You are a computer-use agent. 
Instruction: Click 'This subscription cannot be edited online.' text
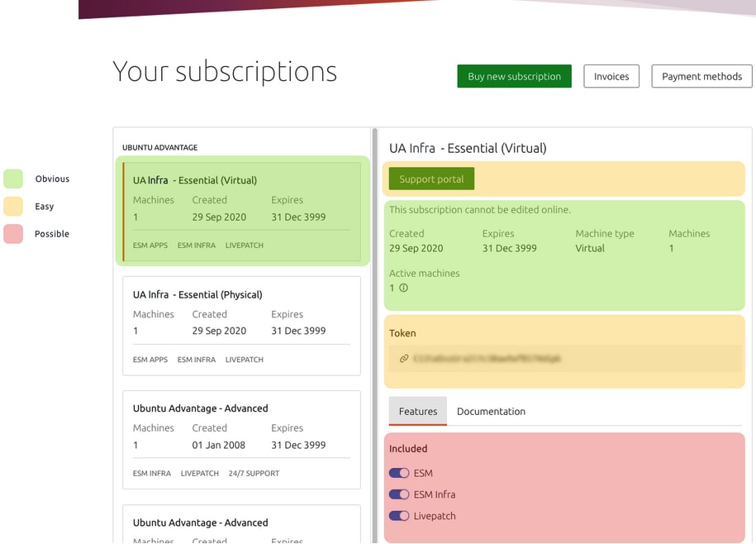(480, 210)
